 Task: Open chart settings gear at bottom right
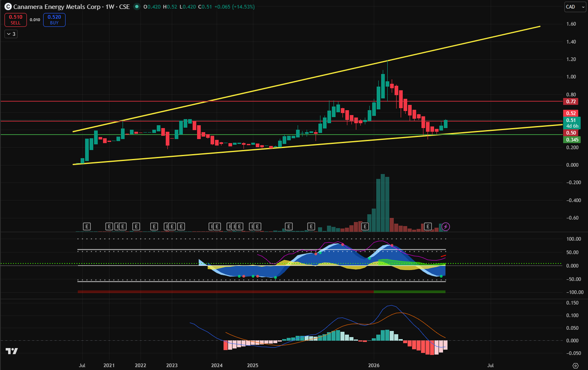pos(576,365)
